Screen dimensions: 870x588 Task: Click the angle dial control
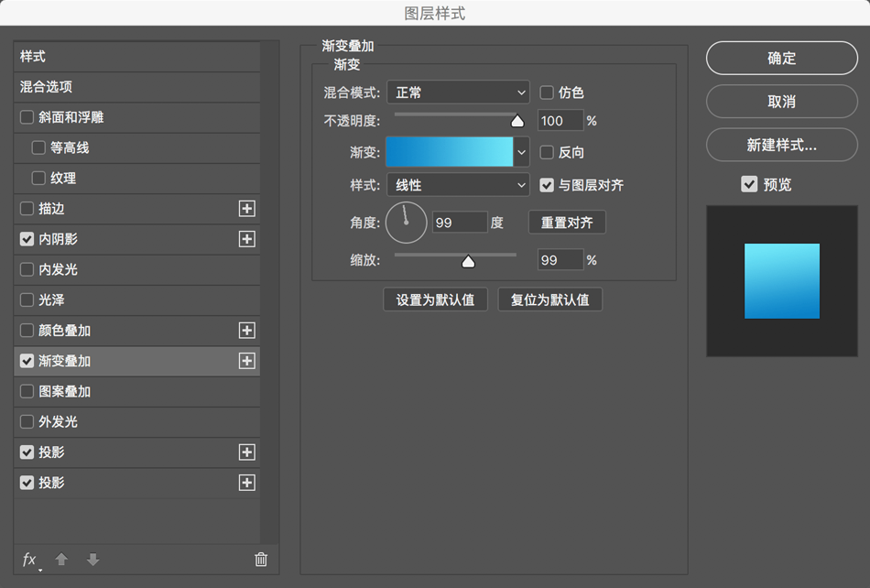click(406, 223)
